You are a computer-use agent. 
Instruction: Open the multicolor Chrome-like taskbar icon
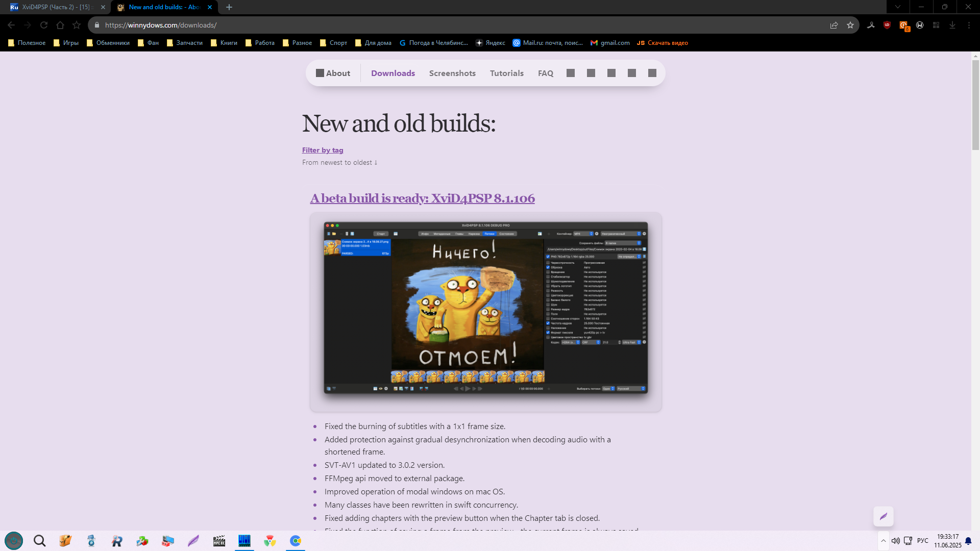(x=270, y=541)
